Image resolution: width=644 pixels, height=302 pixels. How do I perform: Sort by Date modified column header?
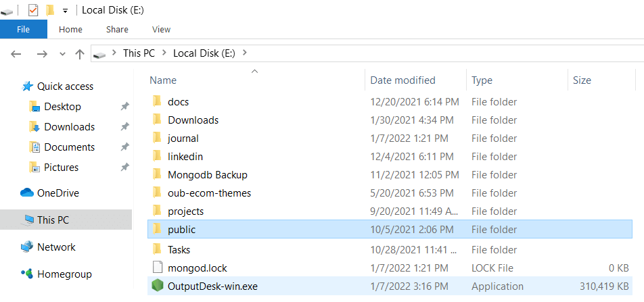coord(415,80)
